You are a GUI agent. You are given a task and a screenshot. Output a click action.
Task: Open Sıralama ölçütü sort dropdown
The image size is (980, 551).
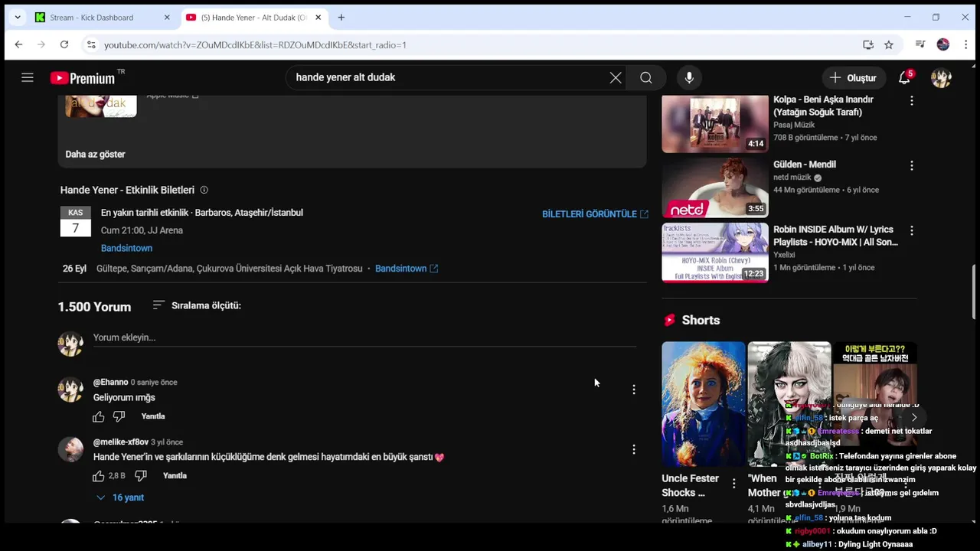tap(197, 305)
